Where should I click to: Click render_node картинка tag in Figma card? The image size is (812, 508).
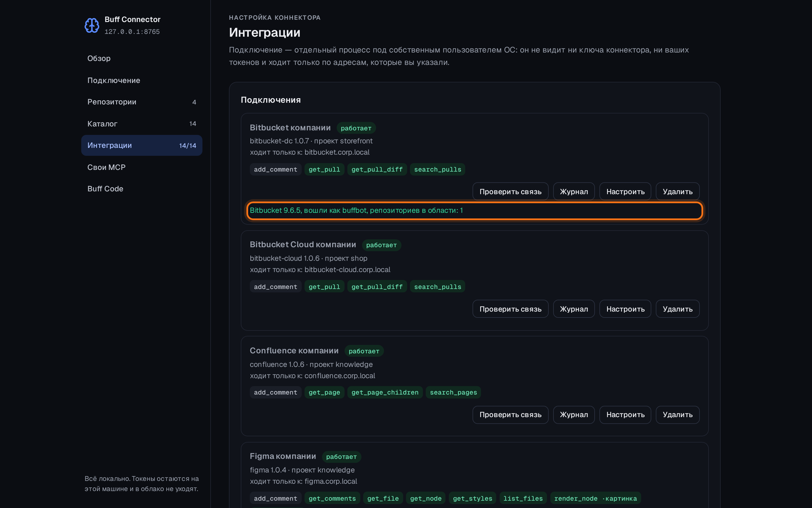coord(595,498)
